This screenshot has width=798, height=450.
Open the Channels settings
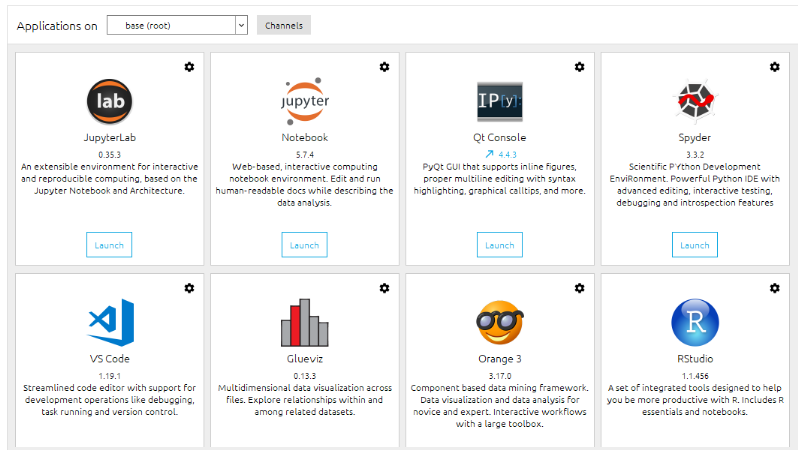[284, 25]
